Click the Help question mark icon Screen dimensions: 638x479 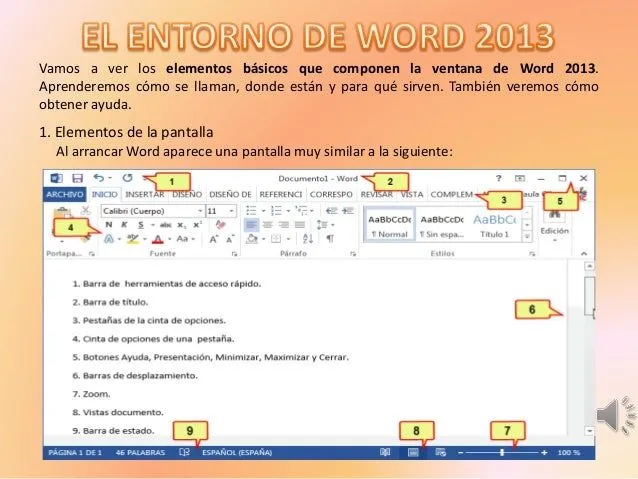tap(498, 178)
